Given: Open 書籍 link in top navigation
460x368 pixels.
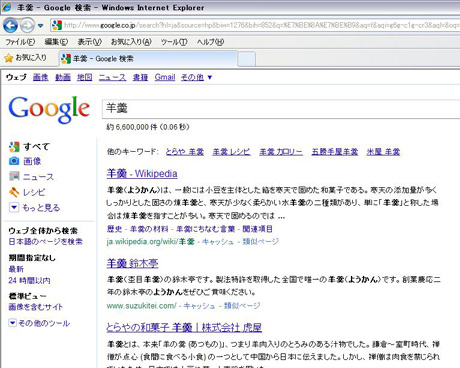Looking at the screenshot, I should (140, 77).
